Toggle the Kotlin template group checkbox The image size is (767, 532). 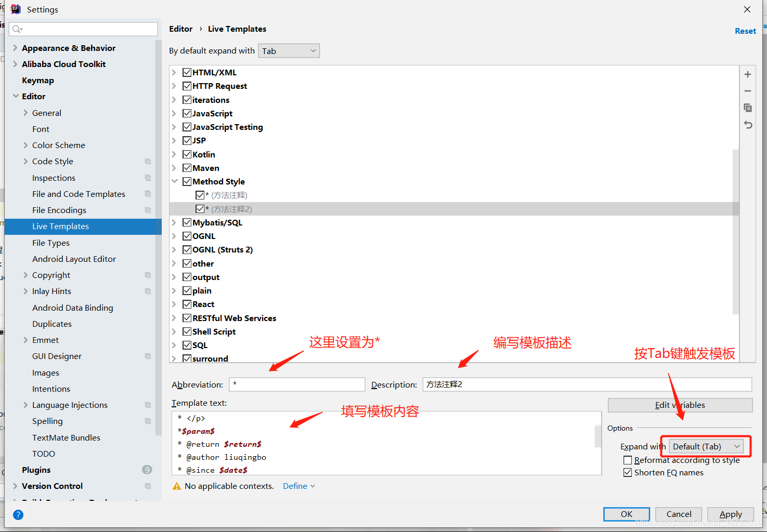pyautogui.click(x=187, y=154)
